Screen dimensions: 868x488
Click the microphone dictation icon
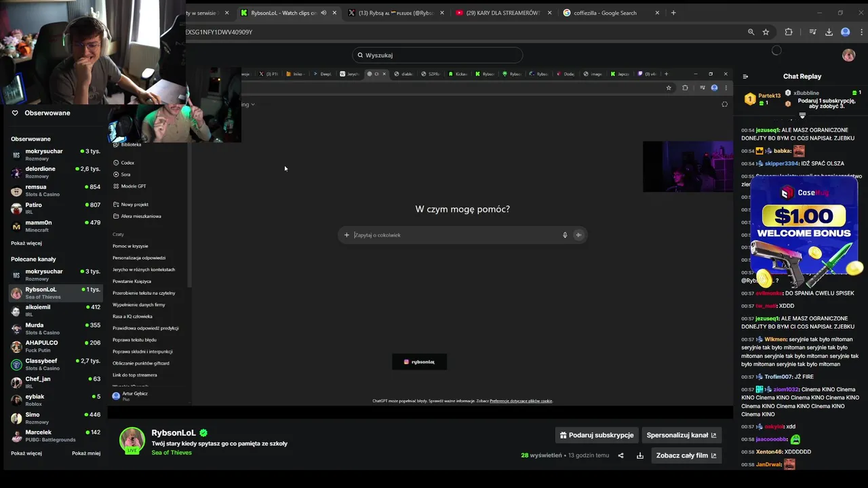tap(565, 235)
